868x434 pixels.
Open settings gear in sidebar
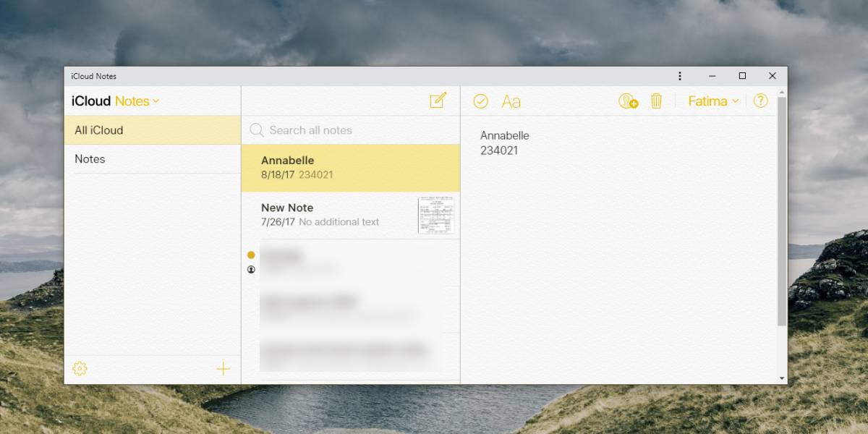point(80,369)
